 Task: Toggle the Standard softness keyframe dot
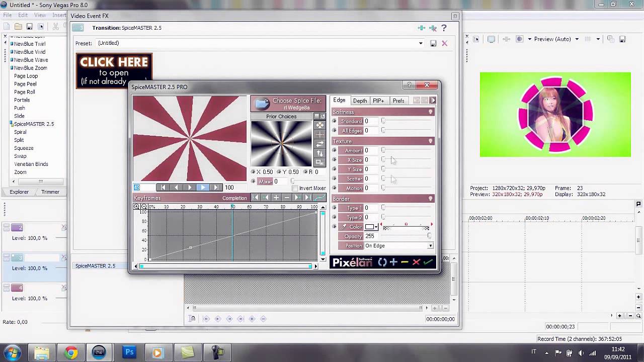coord(335,121)
